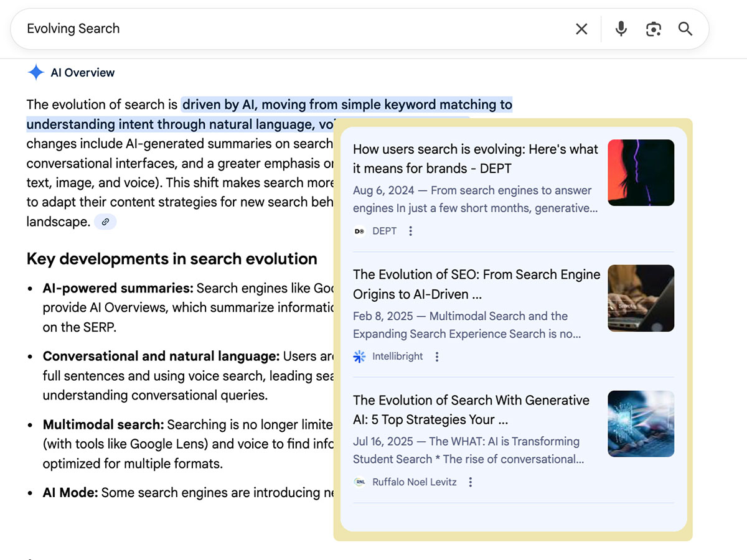Click the blue AI Overview sparkle icon
Image resolution: width=747 pixels, height=560 pixels.
pyautogui.click(x=35, y=73)
